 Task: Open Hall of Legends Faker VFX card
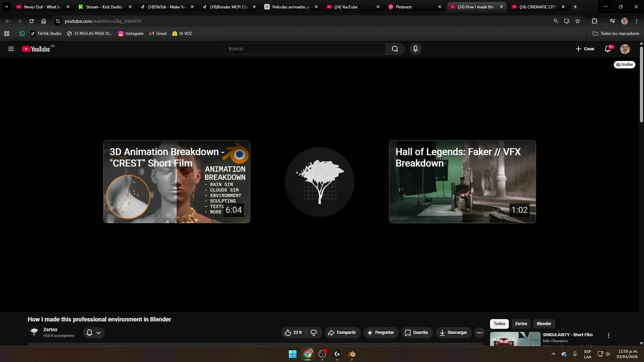tap(462, 182)
